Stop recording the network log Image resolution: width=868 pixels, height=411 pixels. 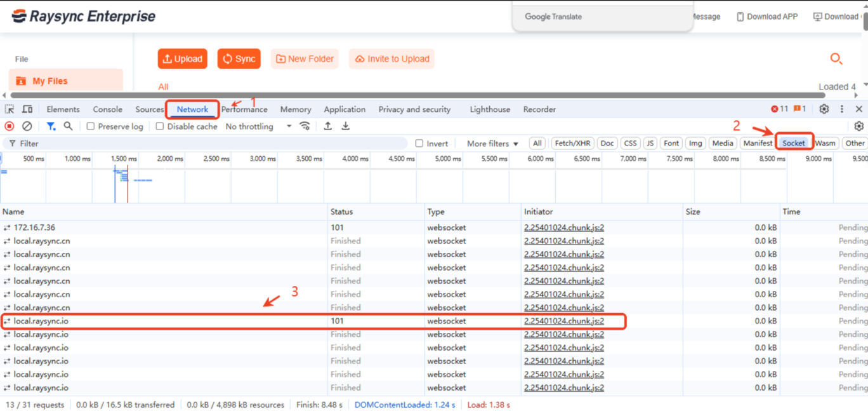tap(10, 126)
